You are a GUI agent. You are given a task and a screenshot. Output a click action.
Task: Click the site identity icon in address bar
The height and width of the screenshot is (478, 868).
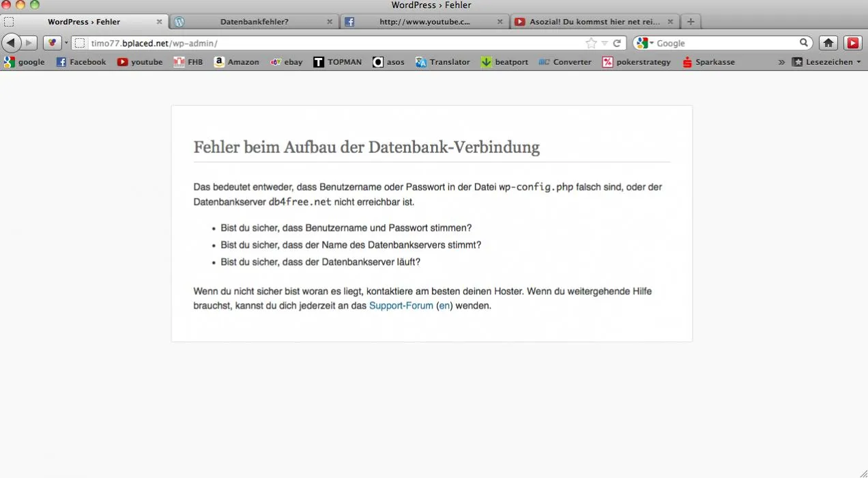(x=80, y=43)
